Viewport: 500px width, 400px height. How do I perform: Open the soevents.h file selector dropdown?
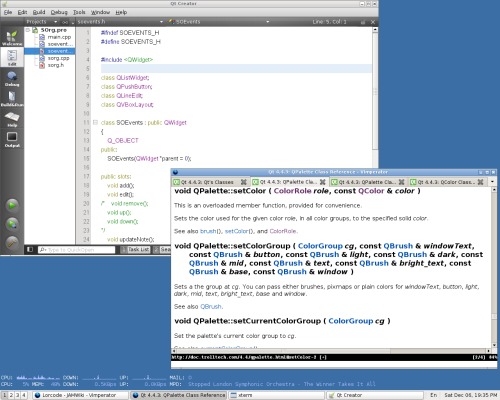[161, 22]
